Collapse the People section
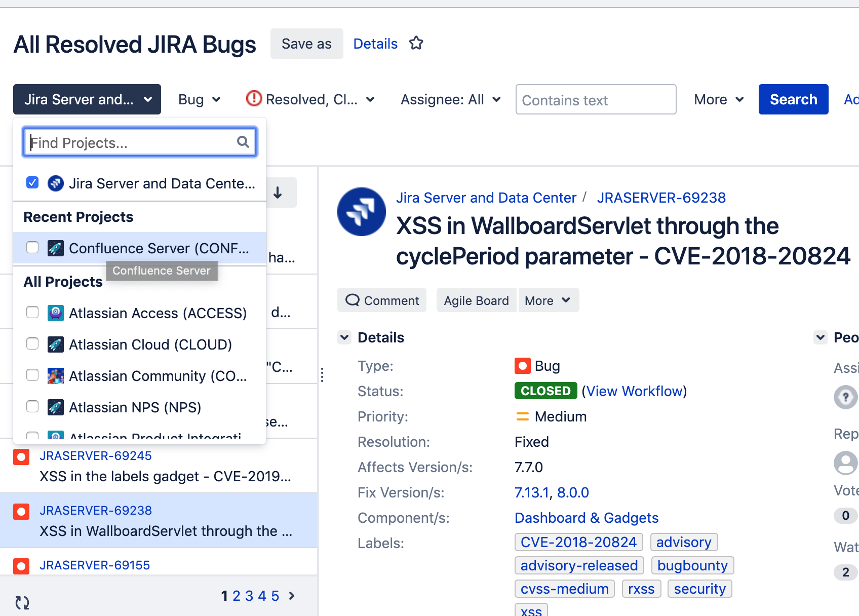The width and height of the screenshot is (859, 616). point(821,337)
